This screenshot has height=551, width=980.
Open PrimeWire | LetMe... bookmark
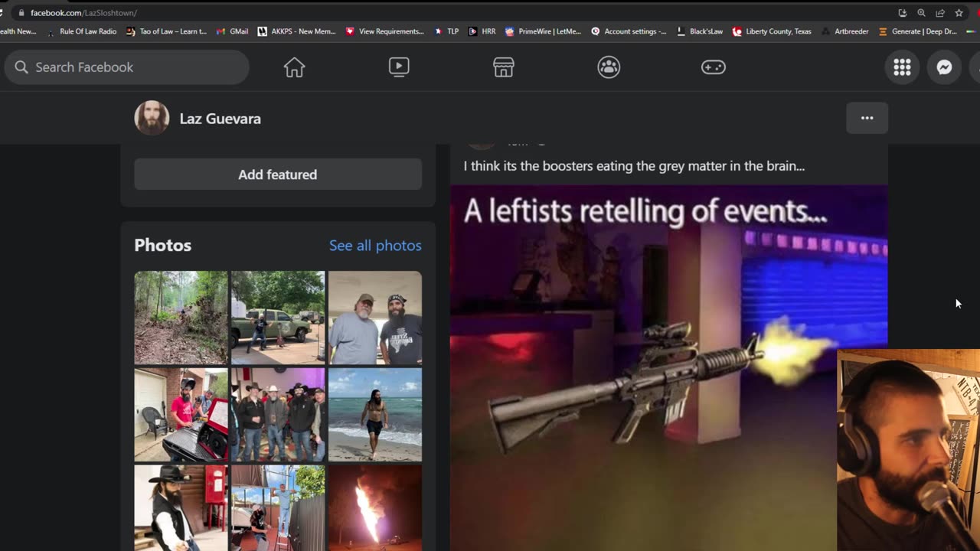point(543,31)
